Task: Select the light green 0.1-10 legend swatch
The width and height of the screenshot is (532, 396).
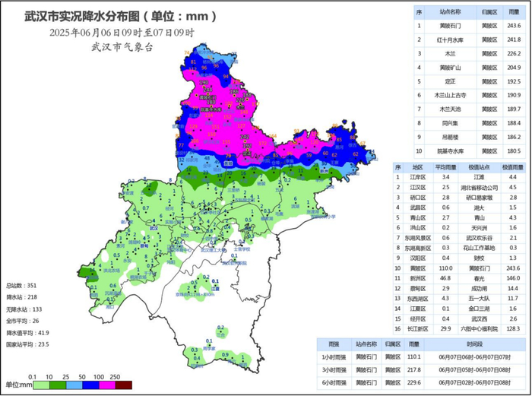Action: pyautogui.click(x=41, y=385)
